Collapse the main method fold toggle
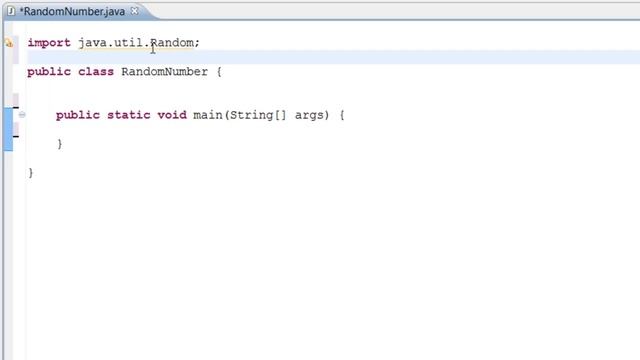The image size is (640, 360). coord(22,115)
